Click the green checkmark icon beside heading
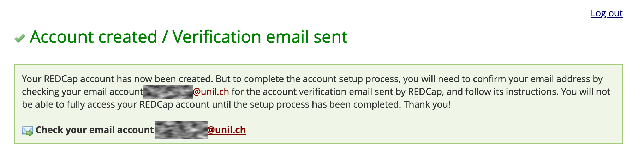Viewport: 644px width, 160px height. (20, 38)
